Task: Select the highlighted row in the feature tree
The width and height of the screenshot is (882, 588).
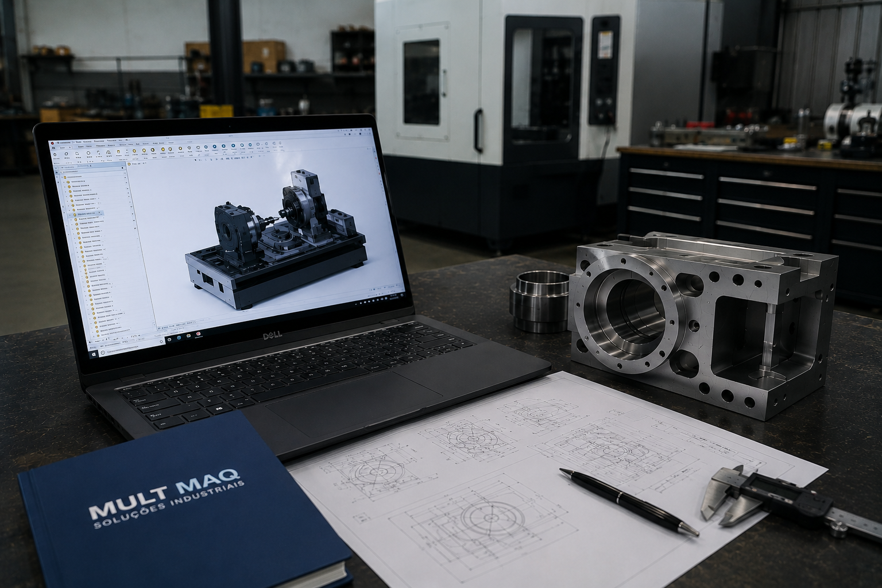Action: [x=86, y=214]
